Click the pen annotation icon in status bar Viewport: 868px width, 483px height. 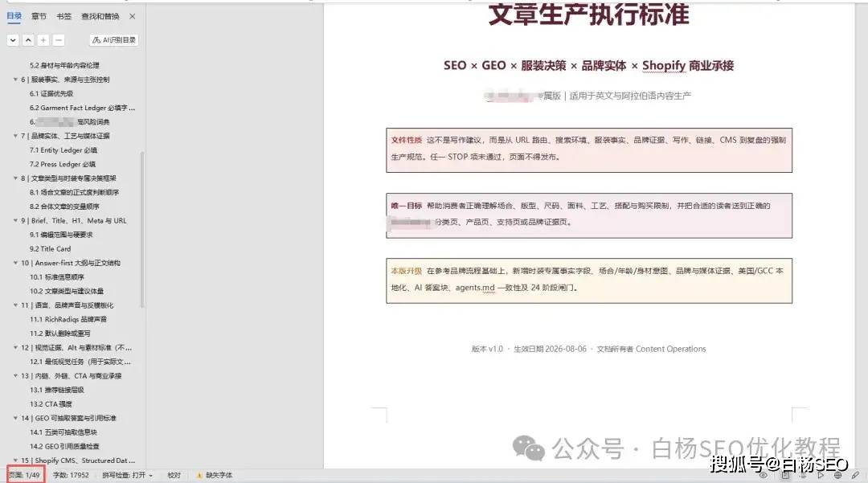[855, 475]
